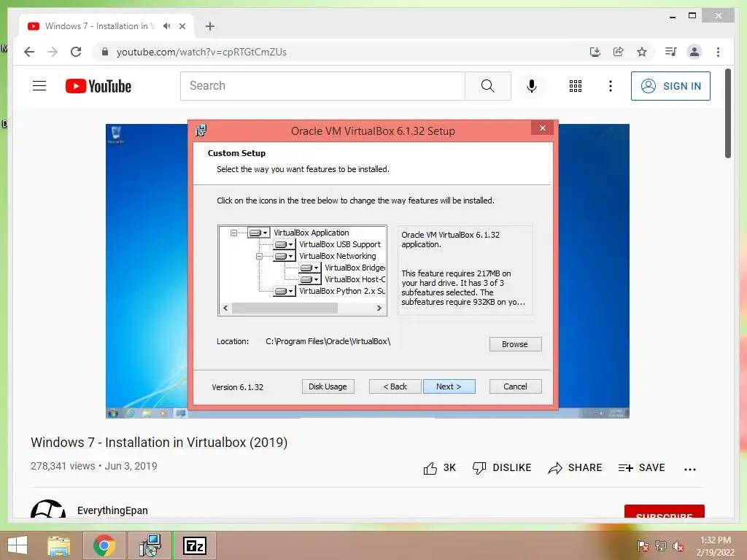Viewport: 747px width, 560px height.
Task: Click the YouTube Search field
Action: coord(322,86)
